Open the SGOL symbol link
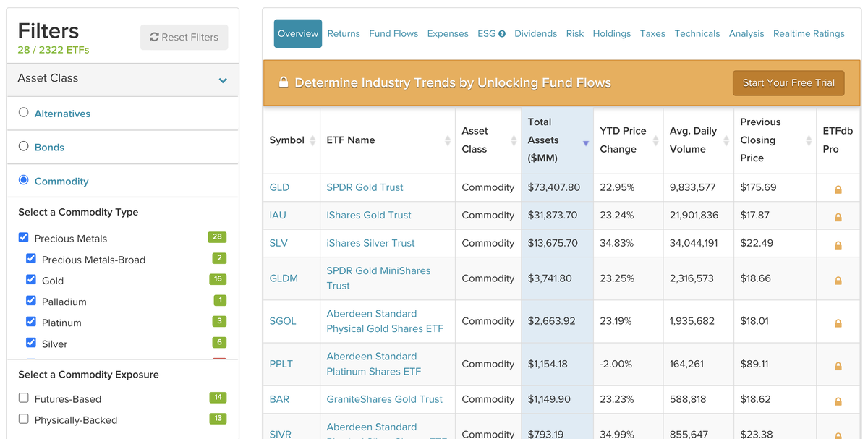The width and height of the screenshot is (868, 439). (x=283, y=321)
